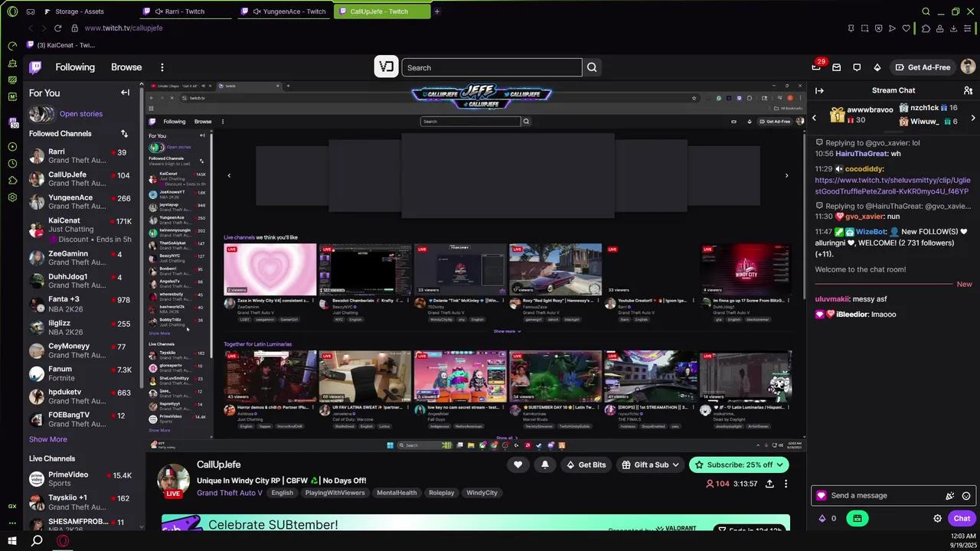Open a new browser tab
This screenshot has width=980, height=551.
click(436, 11)
